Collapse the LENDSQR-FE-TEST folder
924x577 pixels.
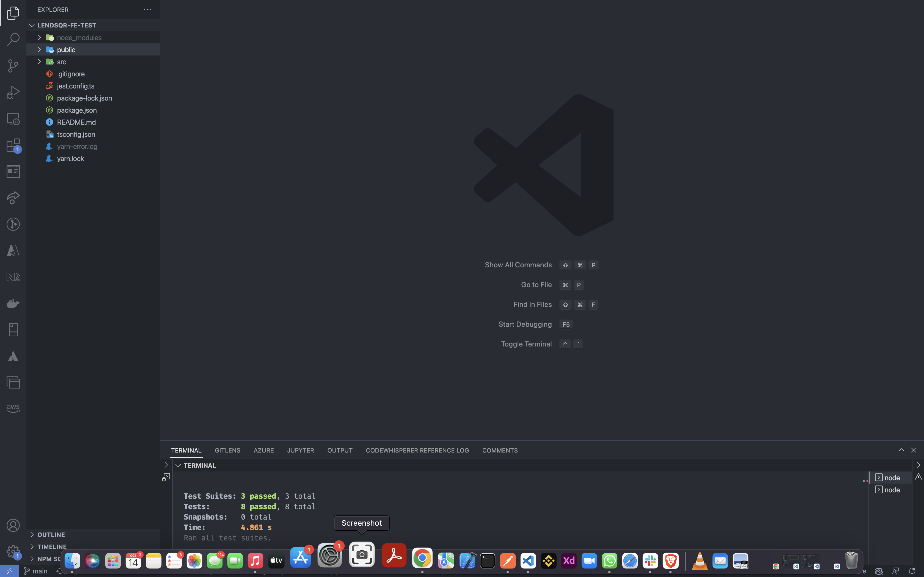click(x=32, y=25)
